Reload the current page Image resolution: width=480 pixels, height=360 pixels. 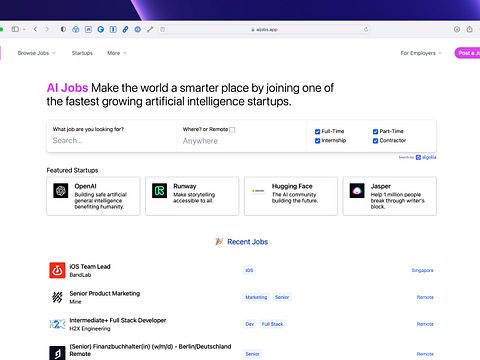[x=366, y=29]
